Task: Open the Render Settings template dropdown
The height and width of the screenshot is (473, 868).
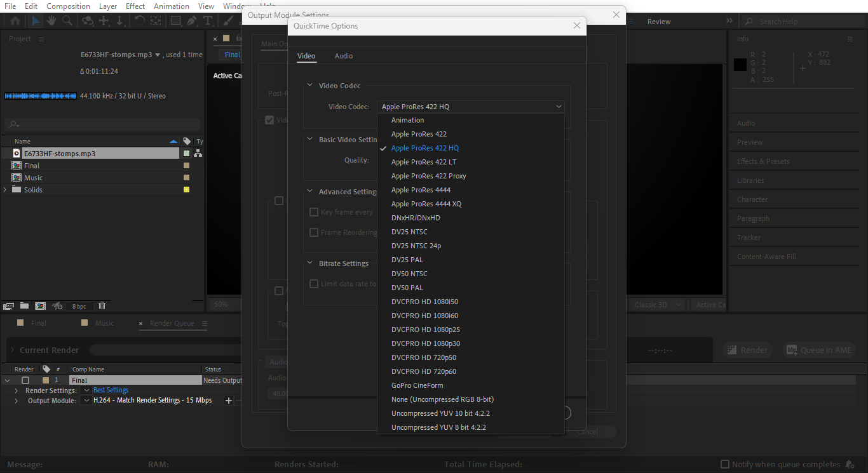Action: (x=87, y=390)
